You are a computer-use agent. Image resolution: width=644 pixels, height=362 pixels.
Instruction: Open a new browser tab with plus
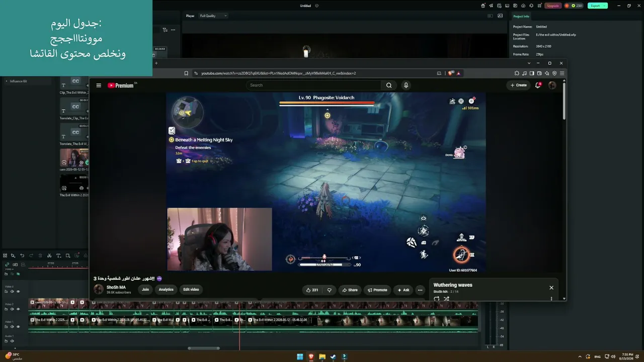tap(156, 63)
